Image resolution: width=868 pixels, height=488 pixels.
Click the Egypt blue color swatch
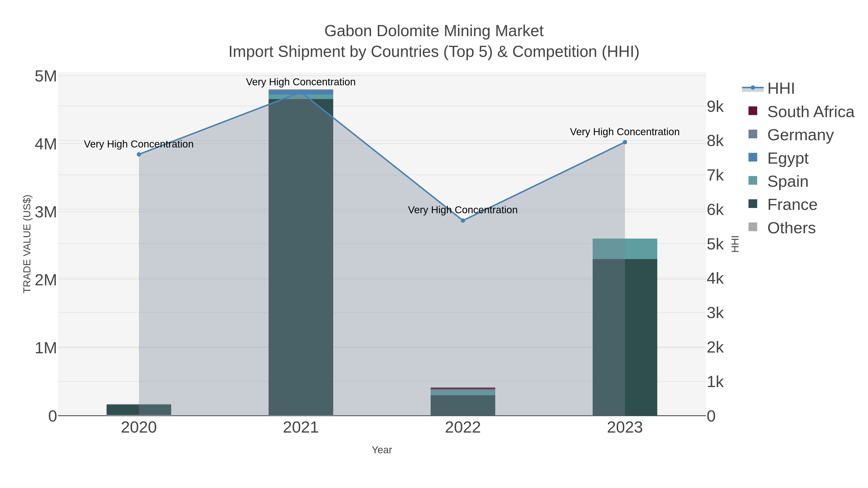pyautogui.click(x=753, y=157)
